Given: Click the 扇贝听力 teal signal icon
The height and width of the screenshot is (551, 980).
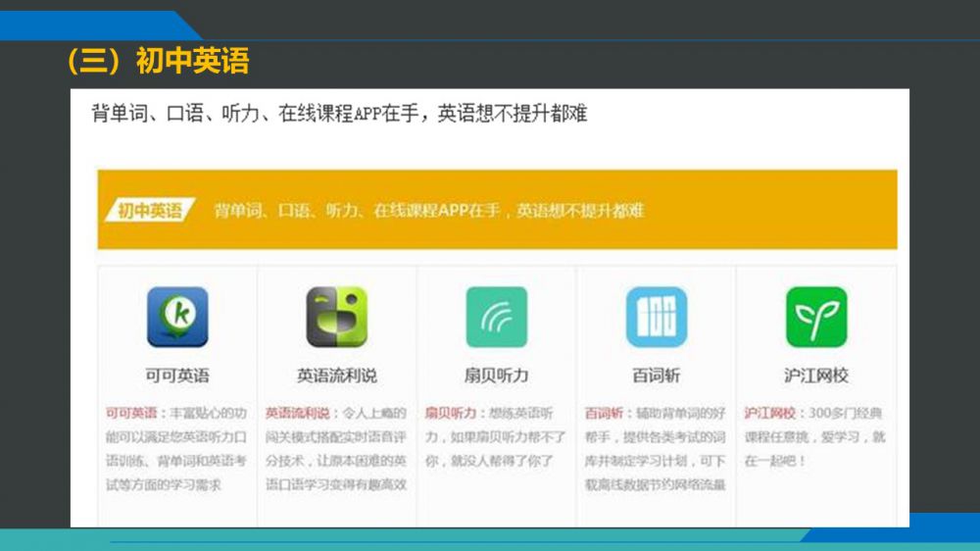Looking at the screenshot, I should click(x=496, y=317).
